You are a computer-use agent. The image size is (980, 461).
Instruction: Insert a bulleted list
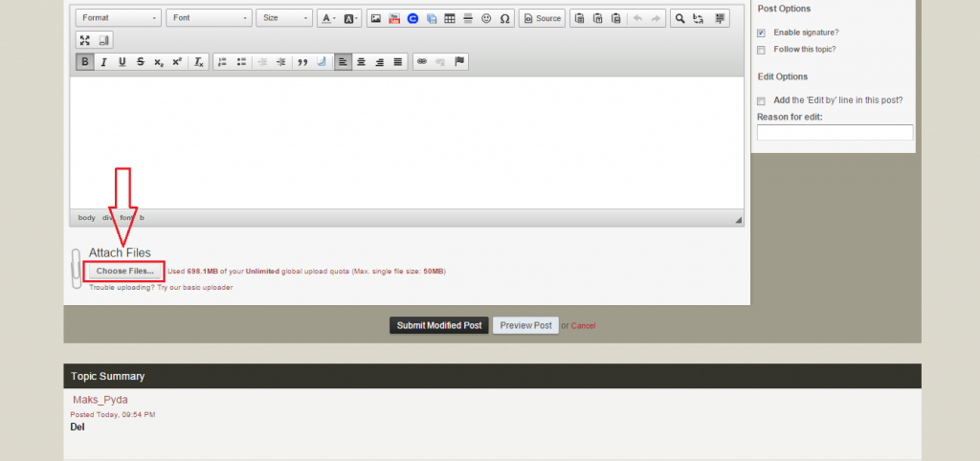(241, 61)
